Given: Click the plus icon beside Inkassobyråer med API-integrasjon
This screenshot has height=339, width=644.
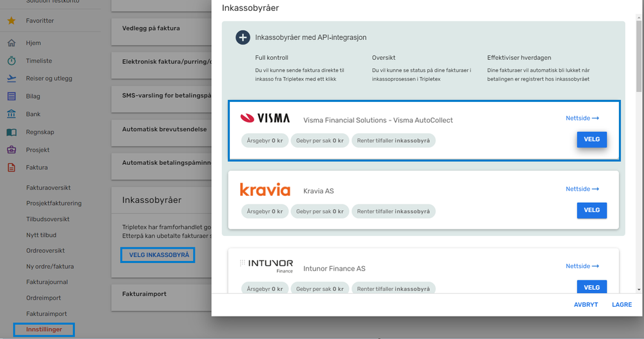Looking at the screenshot, I should [x=243, y=37].
